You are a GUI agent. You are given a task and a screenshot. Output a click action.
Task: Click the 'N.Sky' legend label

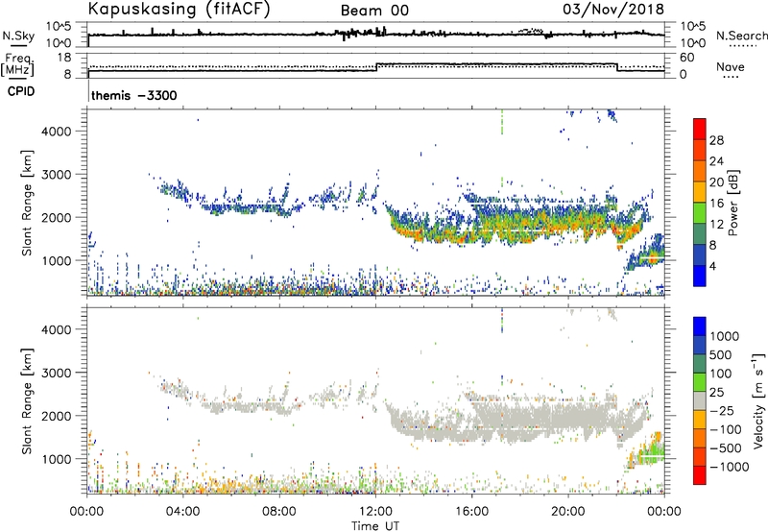(18, 36)
